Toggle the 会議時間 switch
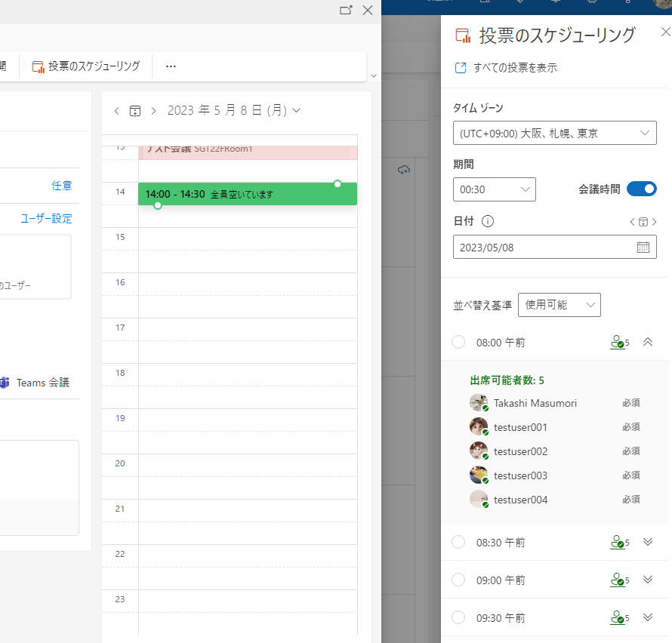672x643 pixels. point(641,189)
